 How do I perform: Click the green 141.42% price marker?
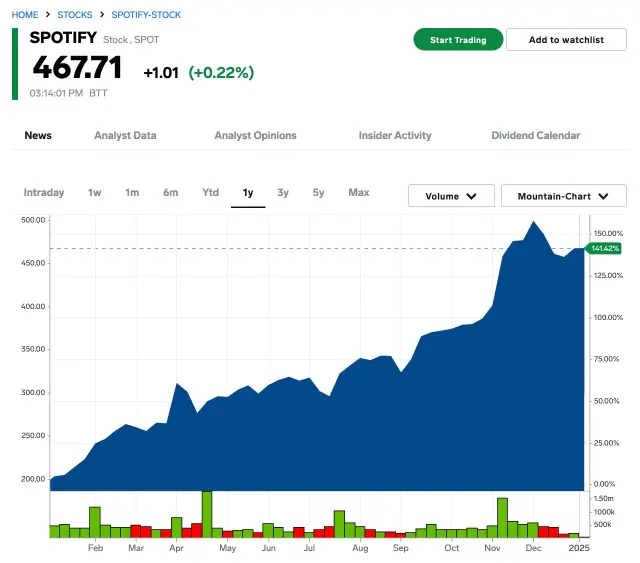(606, 248)
